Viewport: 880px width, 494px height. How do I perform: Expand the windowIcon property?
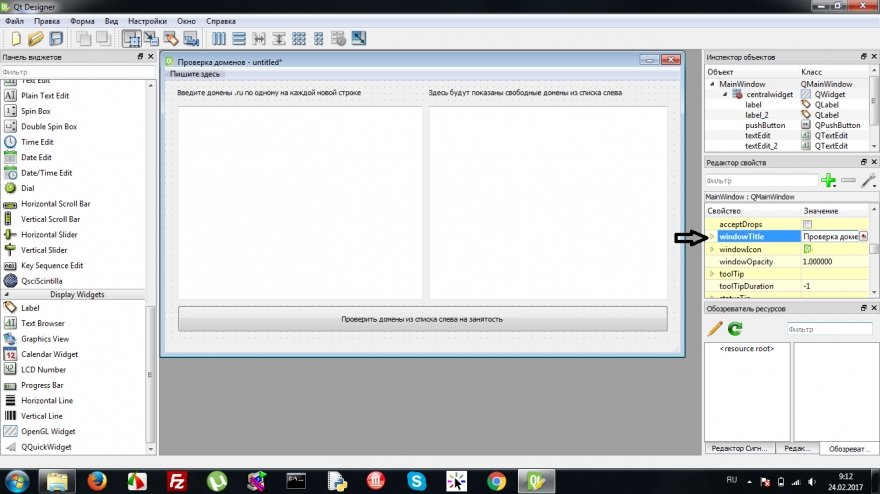pos(712,249)
